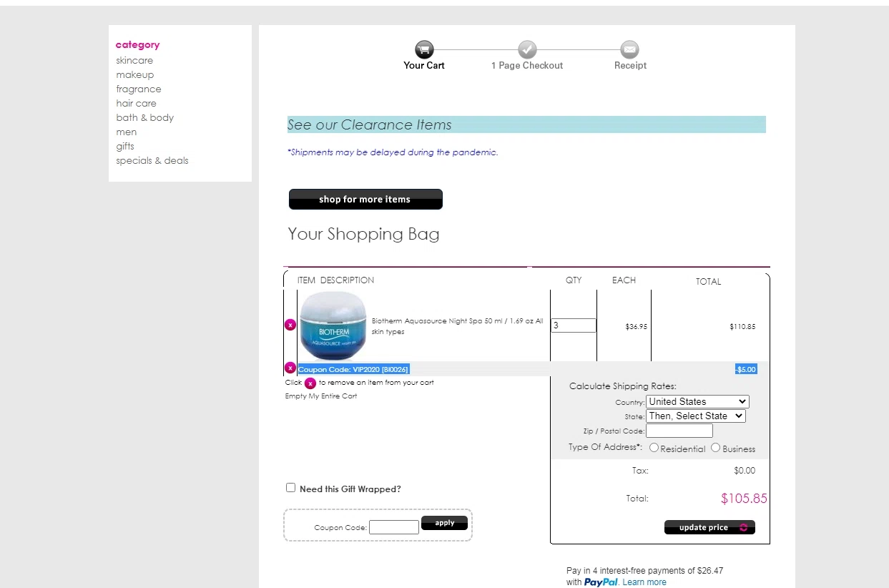Click the $0.00 tax value

click(x=745, y=471)
